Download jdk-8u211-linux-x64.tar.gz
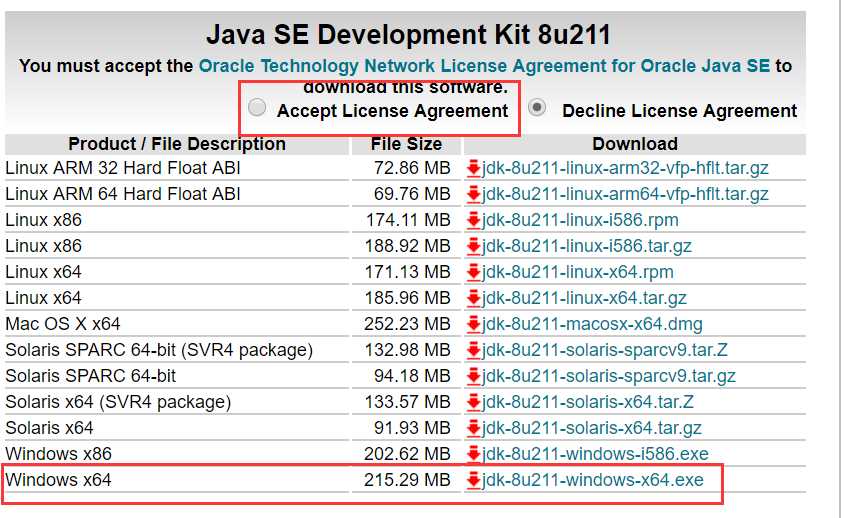Image resolution: width=844 pixels, height=518 pixels. tap(584, 298)
